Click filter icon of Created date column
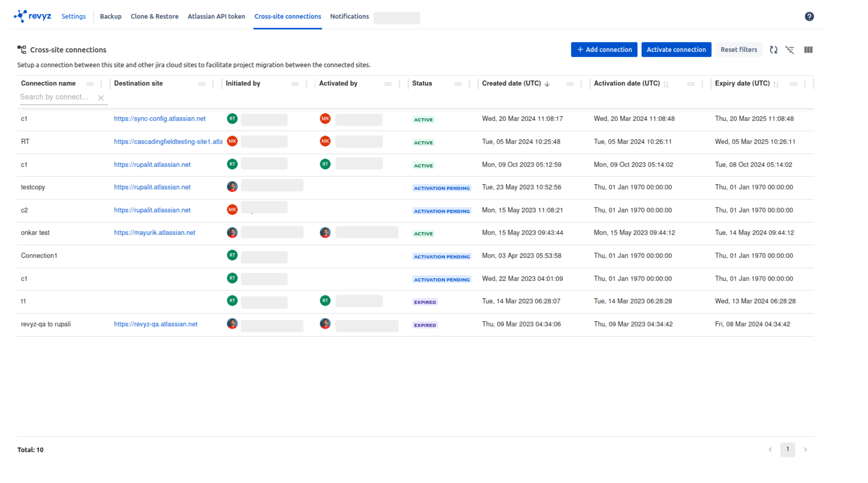 (570, 84)
